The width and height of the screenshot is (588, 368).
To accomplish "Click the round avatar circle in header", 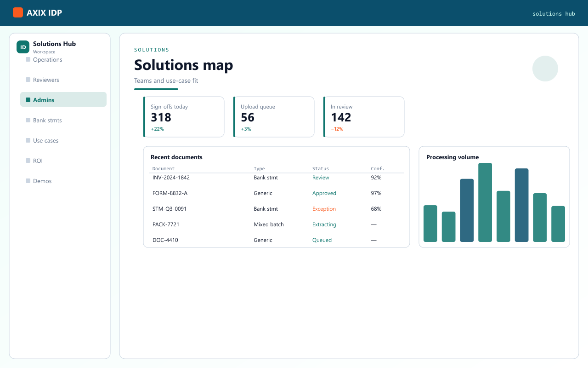I will (545, 69).
